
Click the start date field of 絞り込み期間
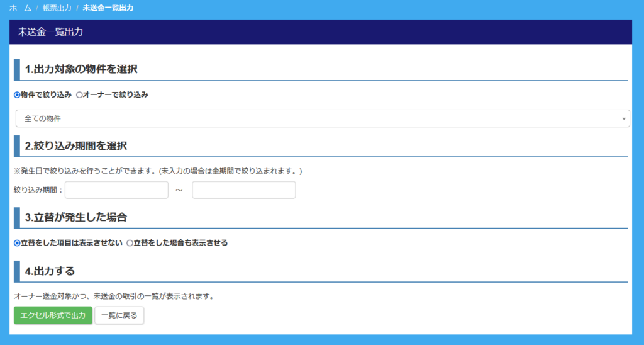(116, 190)
